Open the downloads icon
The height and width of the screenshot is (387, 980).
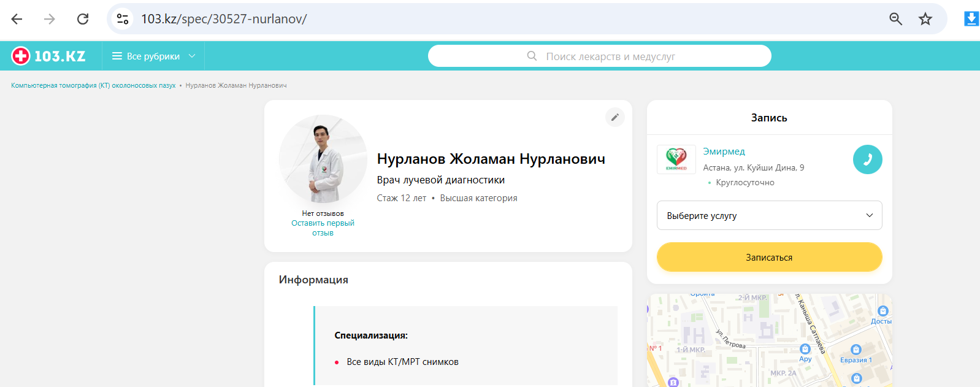971,19
